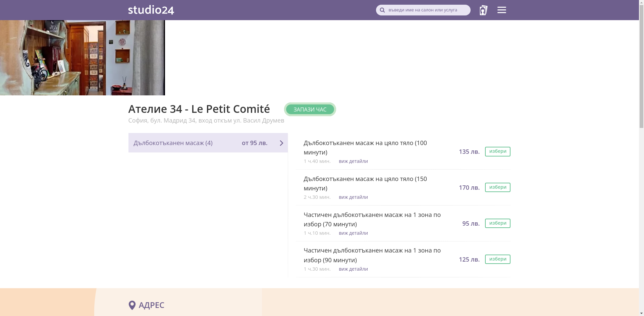
Task: Open details for 90-minute partial massage
Action: (x=353, y=269)
